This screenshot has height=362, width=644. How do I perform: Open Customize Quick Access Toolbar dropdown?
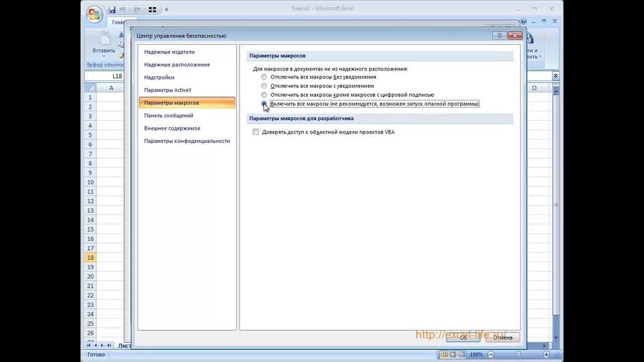(167, 10)
